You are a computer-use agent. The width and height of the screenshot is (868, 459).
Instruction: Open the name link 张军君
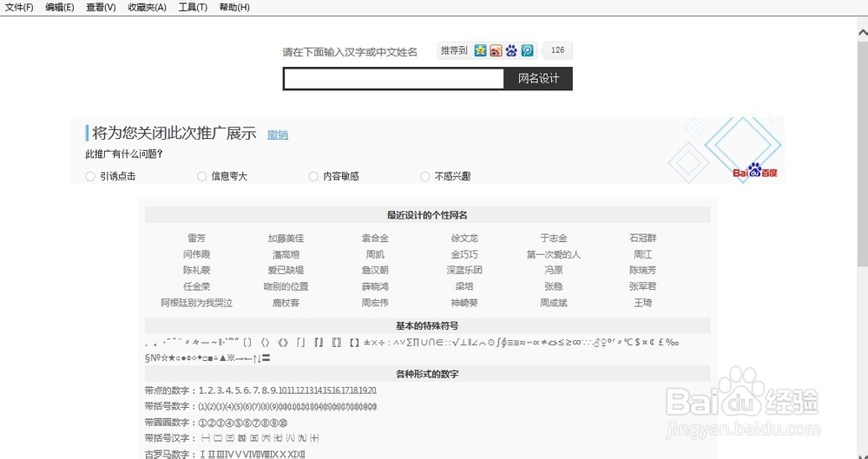pyautogui.click(x=642, y=287)
